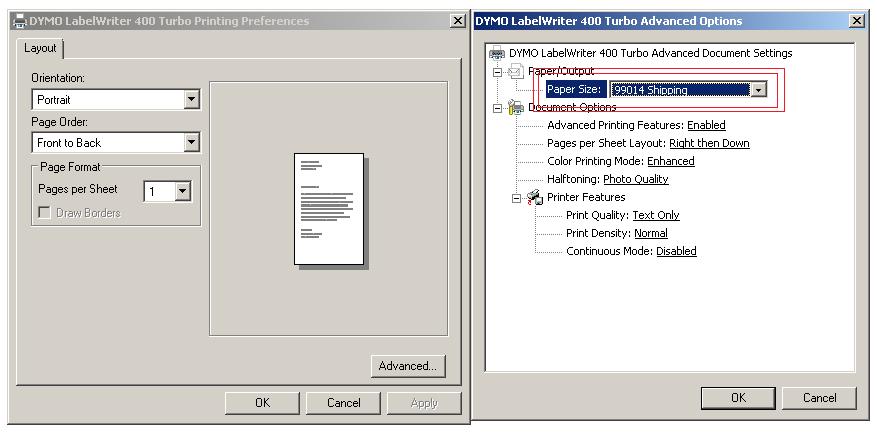Click the Halftoning label

coord(573,179)
